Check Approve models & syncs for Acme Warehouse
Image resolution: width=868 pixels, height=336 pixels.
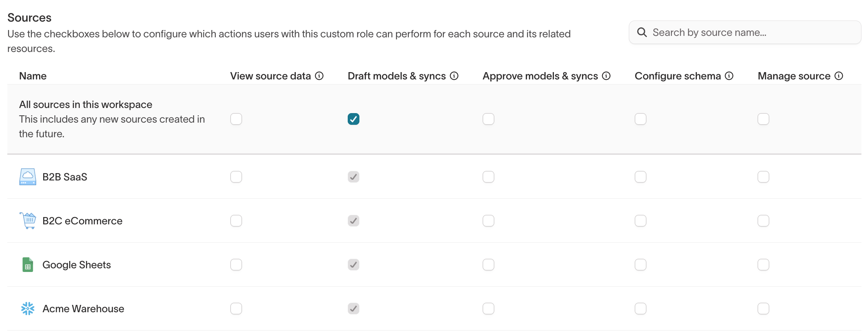[x=488, y=309]
